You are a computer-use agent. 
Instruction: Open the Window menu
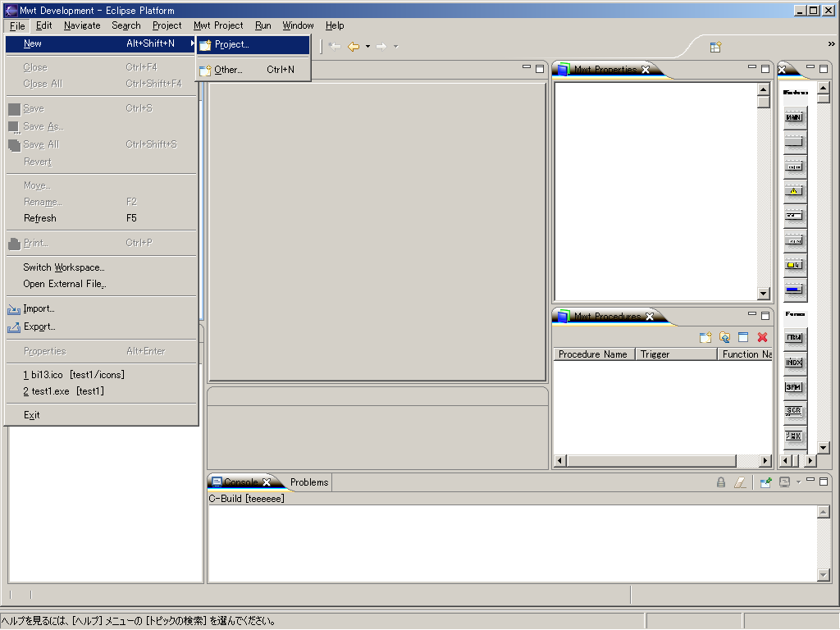point(298,25)
